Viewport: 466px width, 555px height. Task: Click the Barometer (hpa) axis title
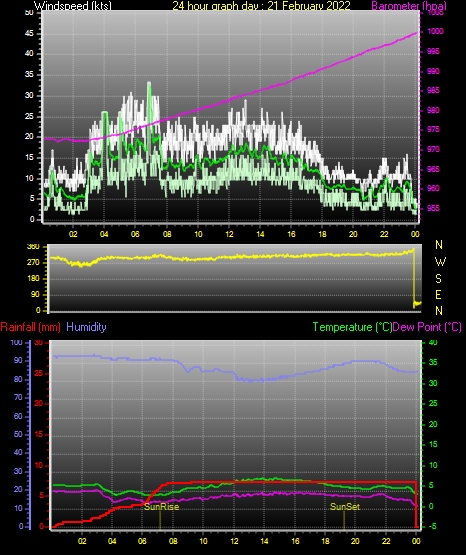(409, 6)
